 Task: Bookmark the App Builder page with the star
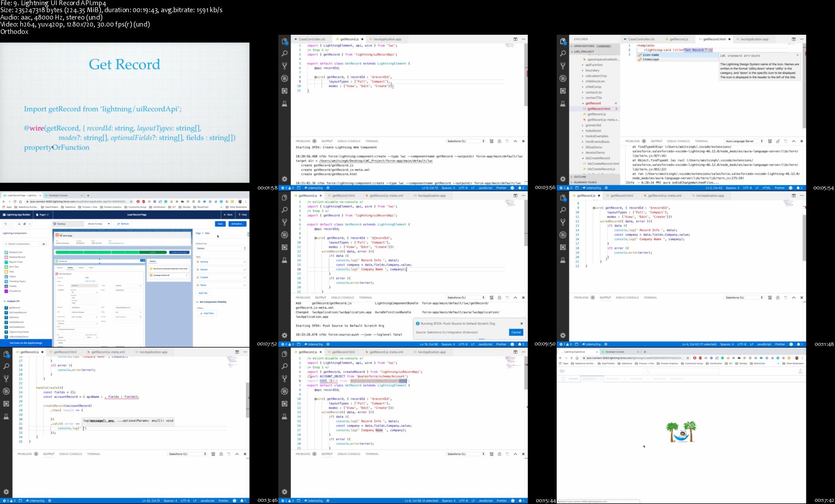[131, 202]
